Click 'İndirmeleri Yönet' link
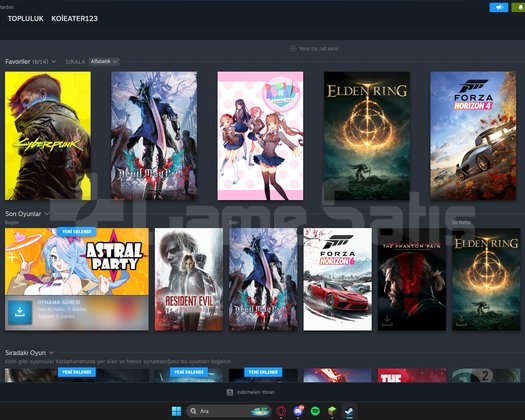Image resolution: width=525 pixels, height=420 pixels. coord(255,392)
